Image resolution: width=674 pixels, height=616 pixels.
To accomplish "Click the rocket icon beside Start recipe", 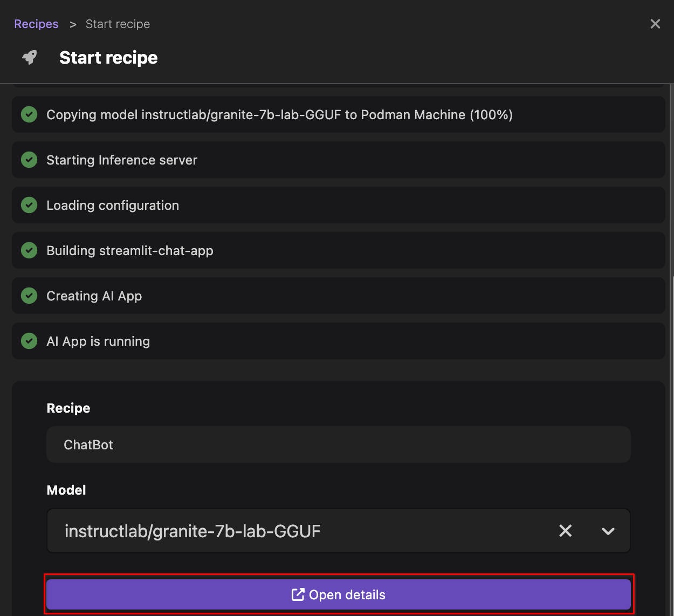I will (30, 57).
